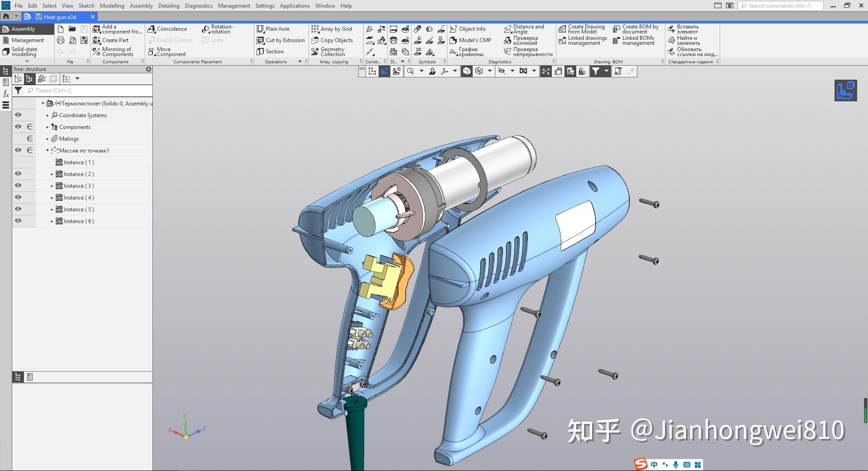Select the Section tool
868x471 pixels.
click(271, 51)
